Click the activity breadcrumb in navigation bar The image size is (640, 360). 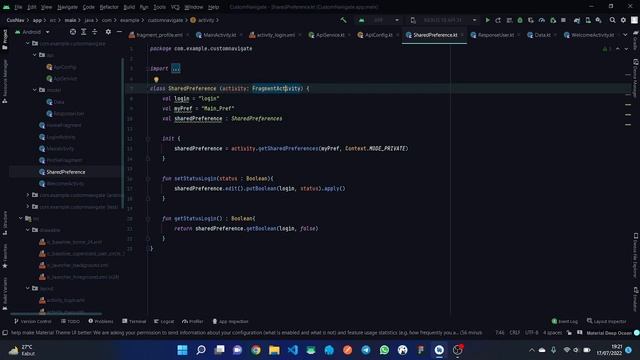click(202, 20)
